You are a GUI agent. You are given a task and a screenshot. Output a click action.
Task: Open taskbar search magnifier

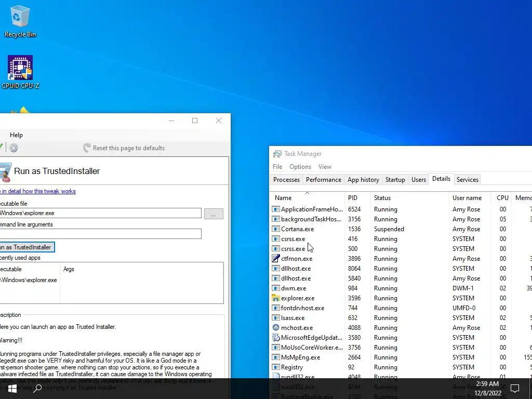tap(37, 388)
